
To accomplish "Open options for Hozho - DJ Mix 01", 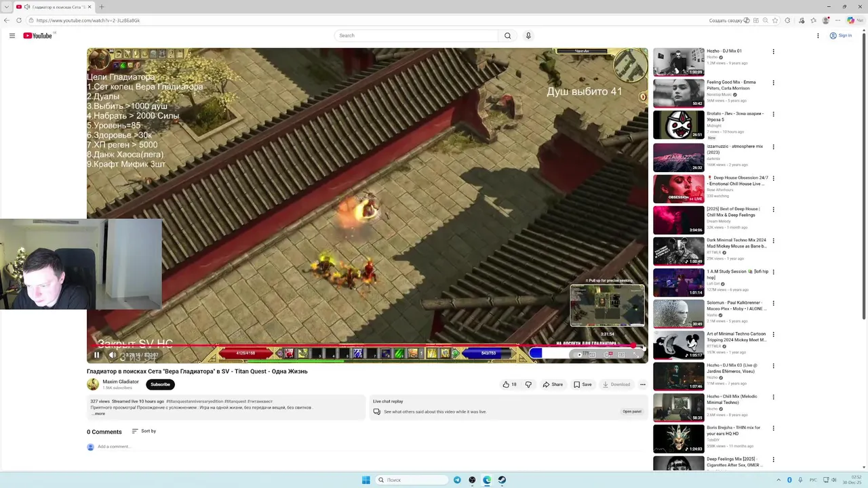I will (x=773, y=52).
